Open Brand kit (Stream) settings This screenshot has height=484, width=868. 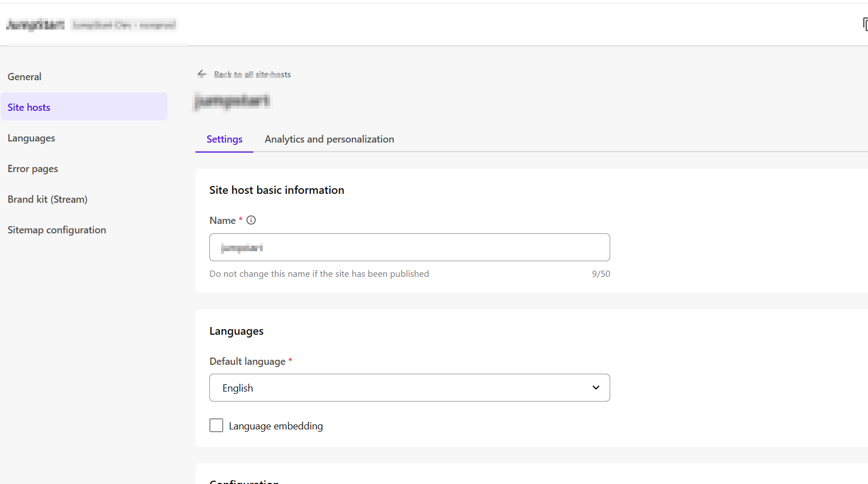[47, 199]
